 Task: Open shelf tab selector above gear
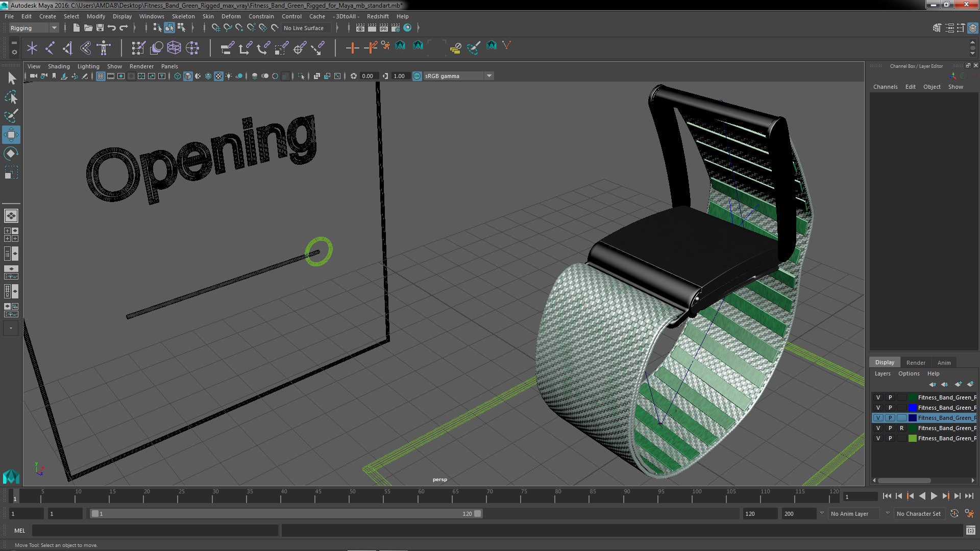[x=14, y=42]
